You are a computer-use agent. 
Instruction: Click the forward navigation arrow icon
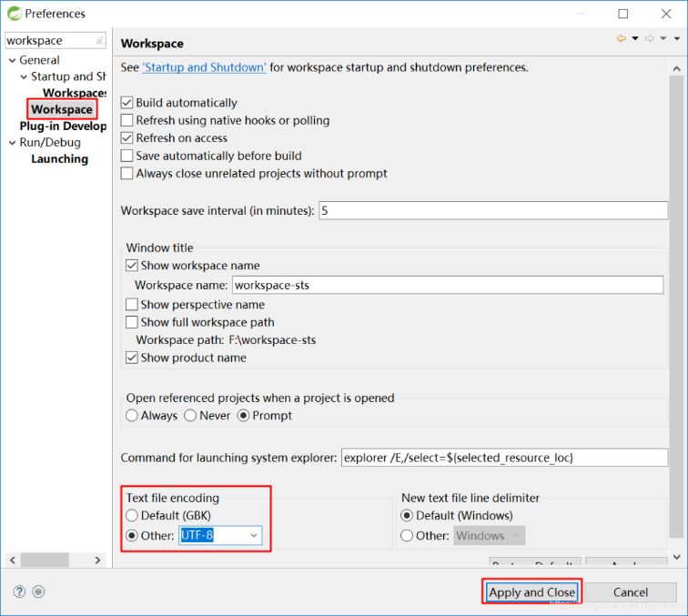650,38
